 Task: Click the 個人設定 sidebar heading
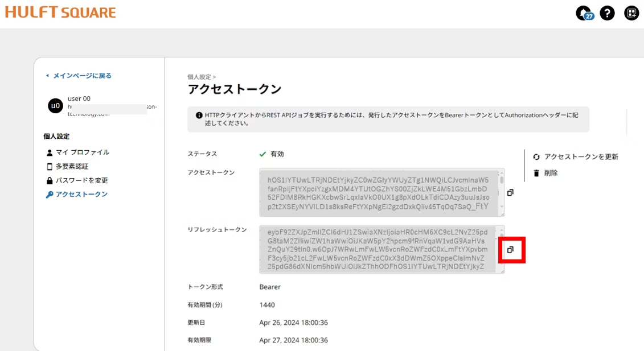[57, 137]
